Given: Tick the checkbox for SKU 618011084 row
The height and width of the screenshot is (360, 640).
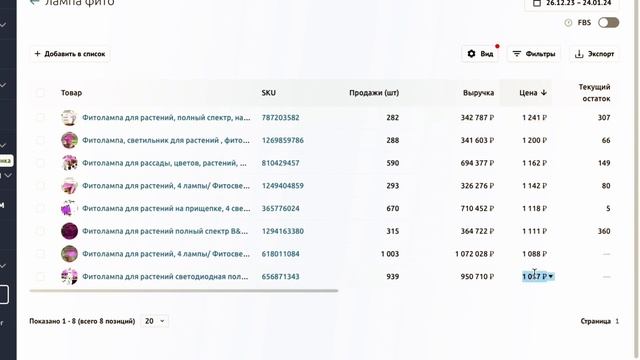Looking at the screenshot, I should click(x=40, y=254).
